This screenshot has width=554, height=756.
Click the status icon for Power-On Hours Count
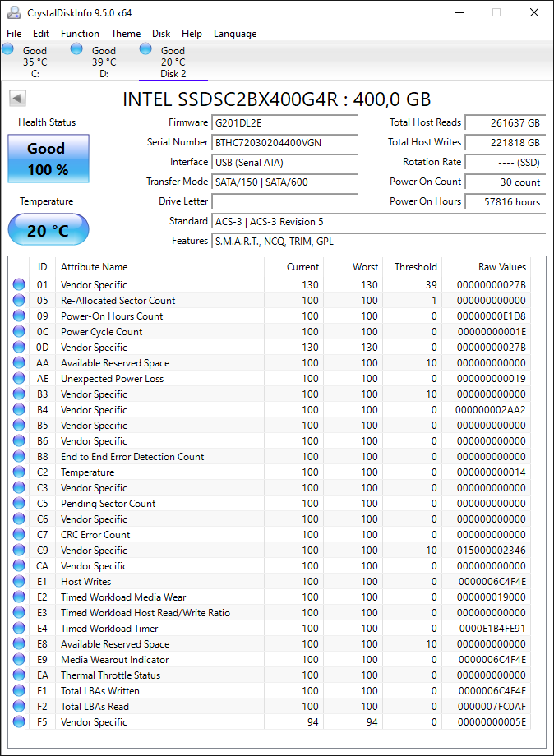pyautogui.click(x=19, y=316)
